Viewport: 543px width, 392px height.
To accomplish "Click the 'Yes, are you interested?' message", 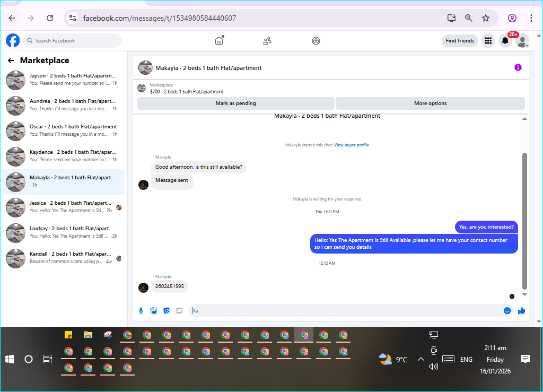I will pos(486,227).
